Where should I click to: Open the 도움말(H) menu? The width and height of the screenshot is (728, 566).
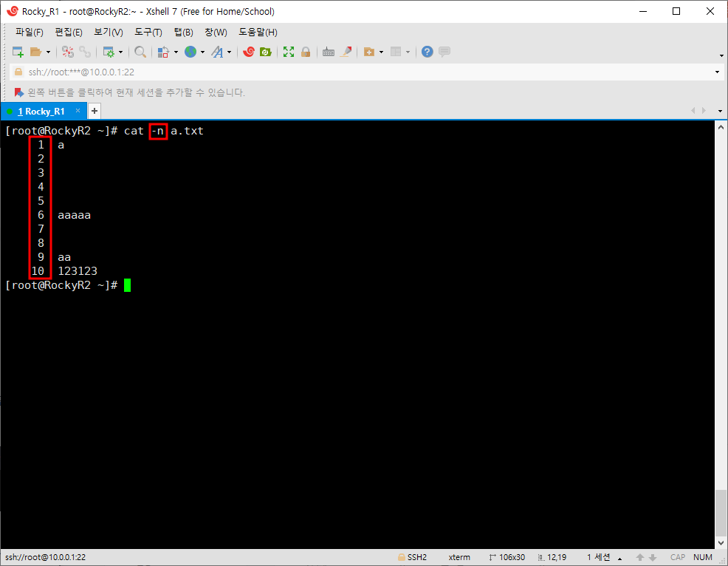(x=258, y=33)
